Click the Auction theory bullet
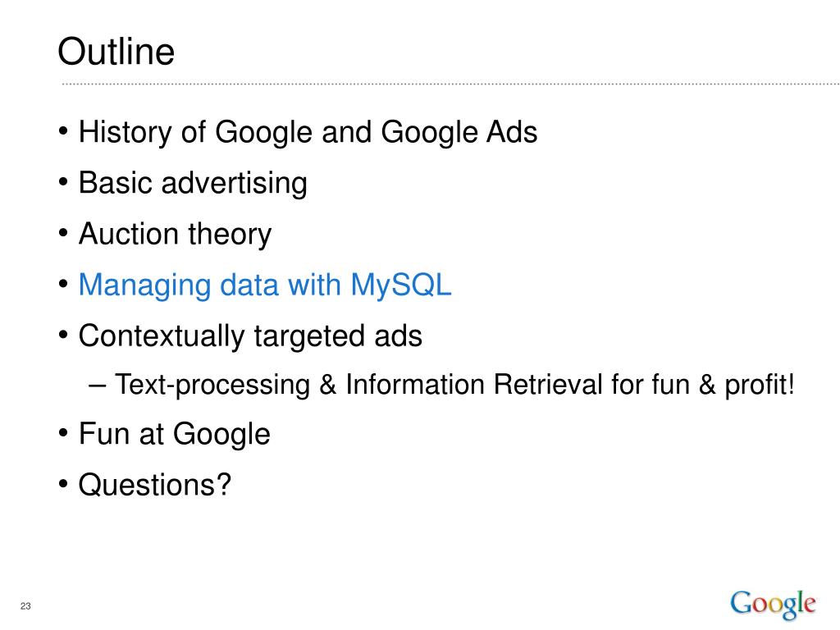Viewport: 840px width, 630px height. point(176,235)
